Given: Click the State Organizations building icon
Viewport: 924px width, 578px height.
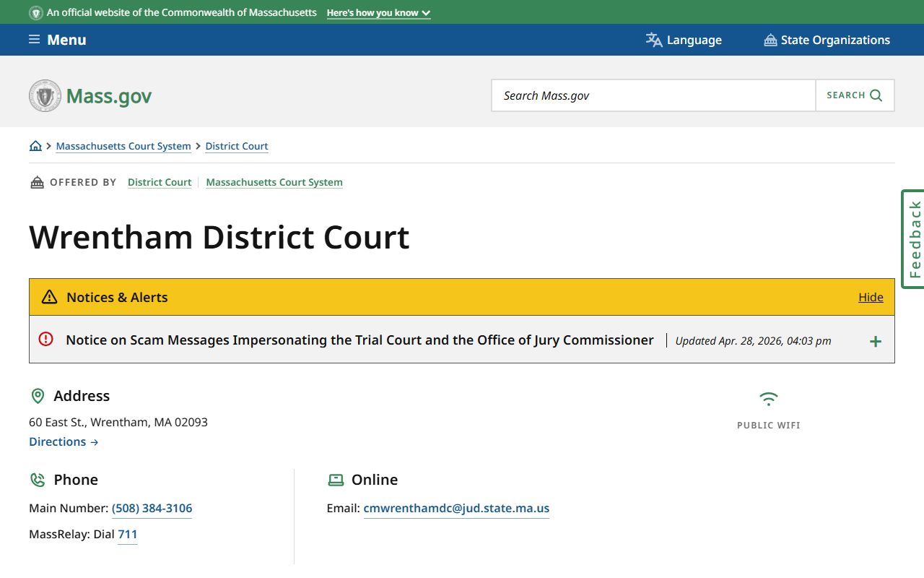Looking at the screenshot, I should pyautogui.click(x=770, y=40).
